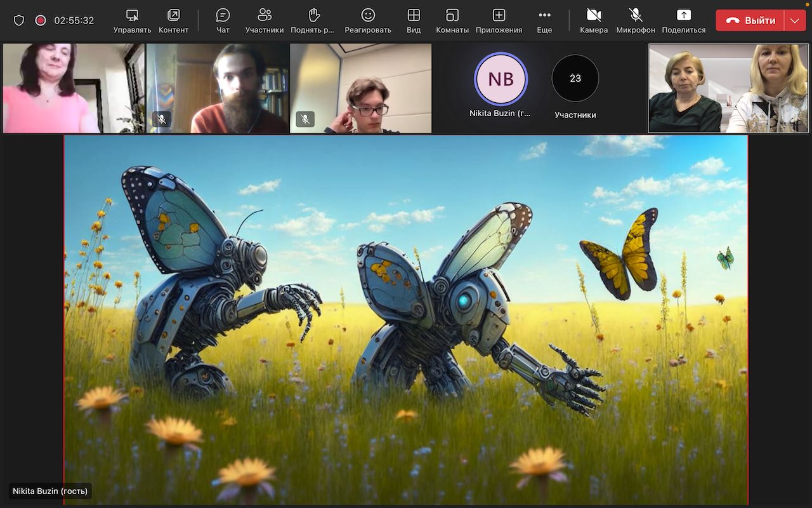Click the shared robot butterfly image
This screenshot has height=508, width=812.
pos(406,319)
